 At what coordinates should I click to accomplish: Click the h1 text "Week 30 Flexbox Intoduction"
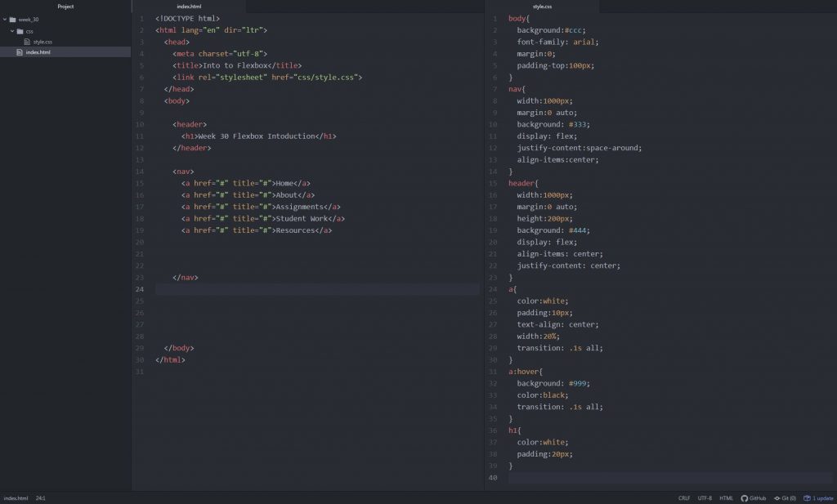(x=256, y=136)
